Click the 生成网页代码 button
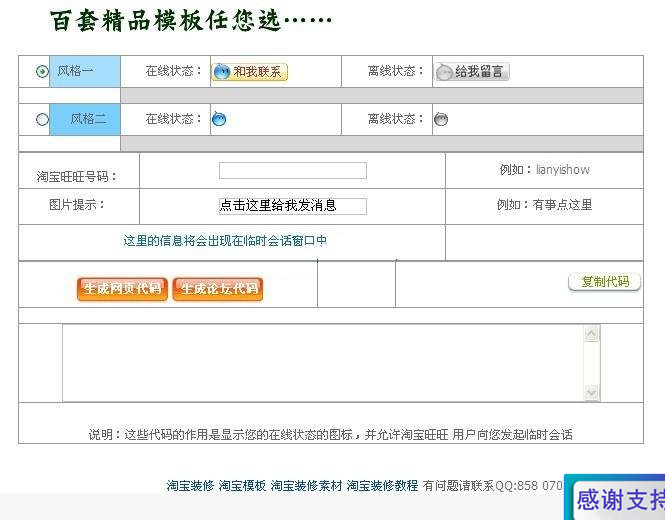Image resolution: width=665 pixels, height=520 pixels. tap(122, 289)
